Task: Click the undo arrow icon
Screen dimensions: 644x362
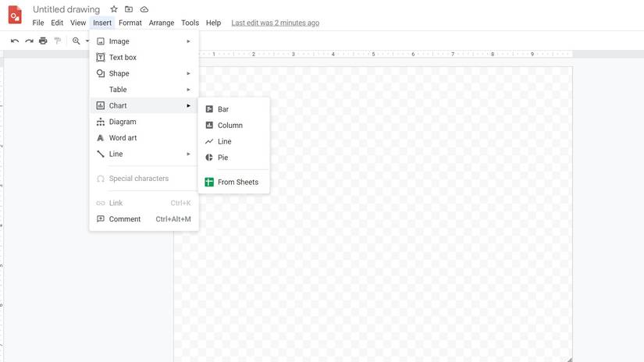Action: pyautogui.click(x=15, y=41)
